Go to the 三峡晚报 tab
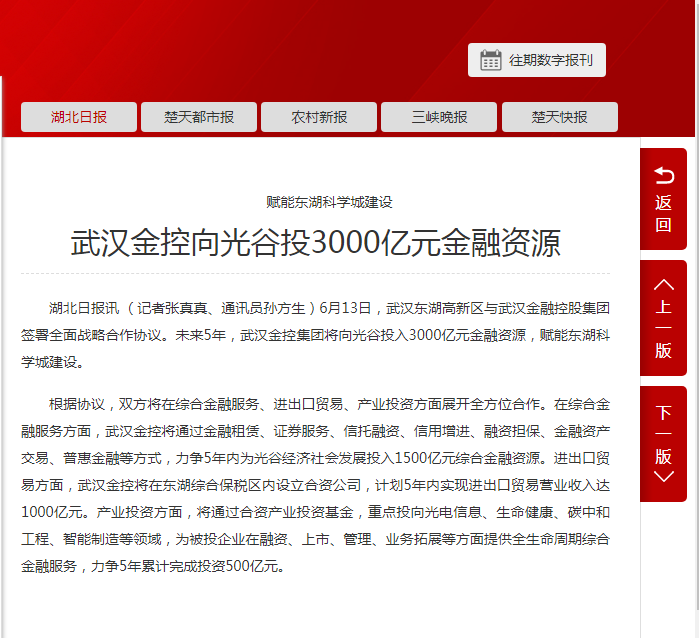 click(x=439, y=117)
